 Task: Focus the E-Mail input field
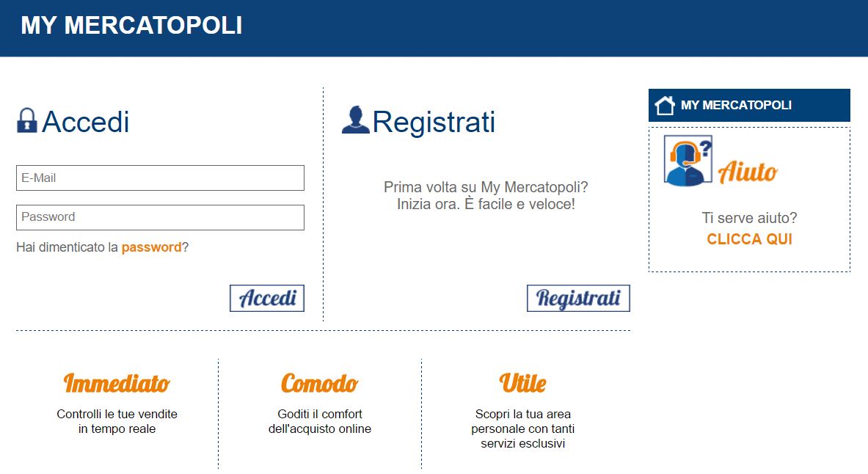(x=160, y=178)
